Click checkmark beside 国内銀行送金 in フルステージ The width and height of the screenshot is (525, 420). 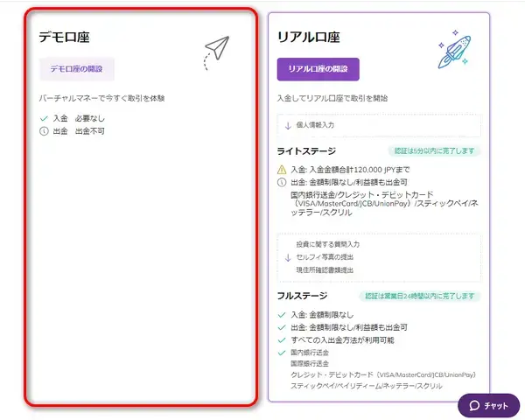(282, 353)
